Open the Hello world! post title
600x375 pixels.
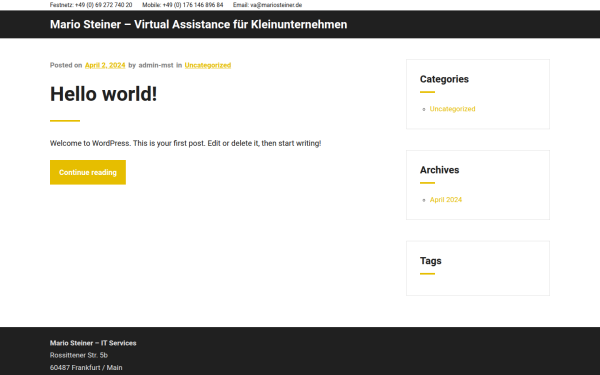pyautogui.click(x=103, y=94)
